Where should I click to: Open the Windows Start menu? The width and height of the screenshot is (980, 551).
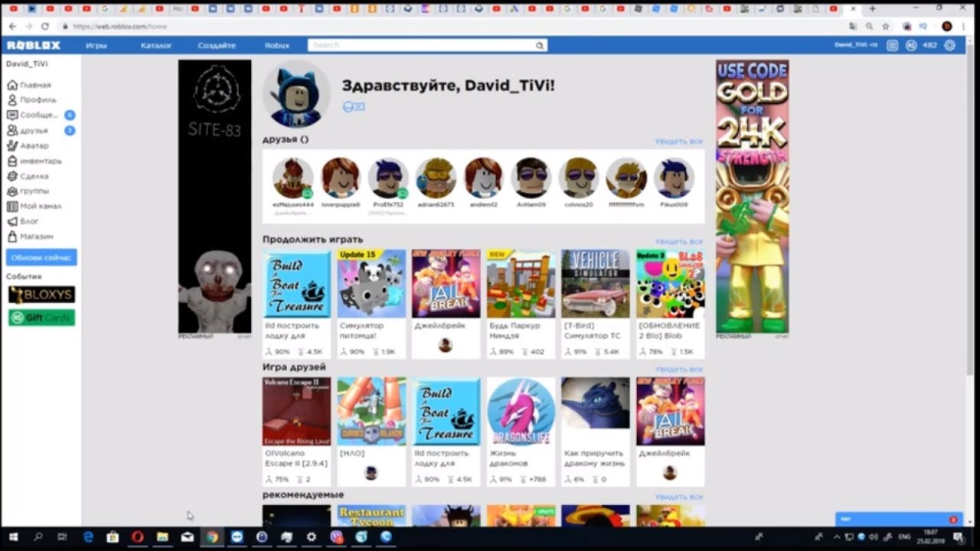coord(13,537)
